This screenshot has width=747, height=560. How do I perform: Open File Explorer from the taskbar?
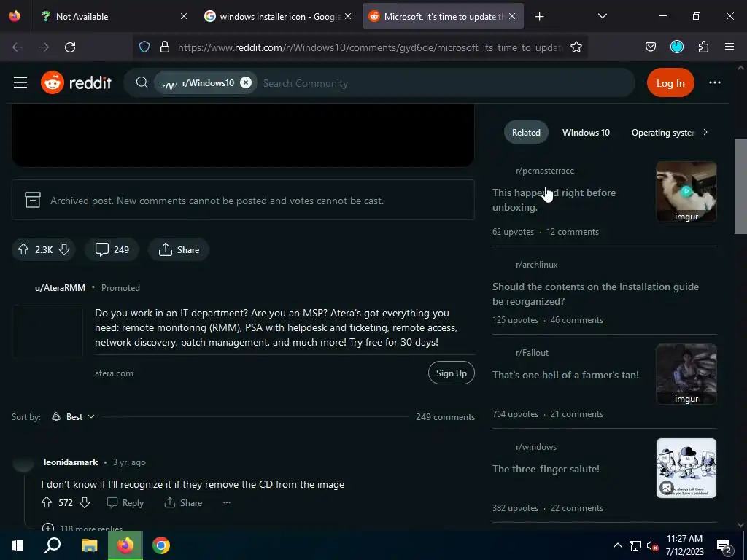[89, 545]
